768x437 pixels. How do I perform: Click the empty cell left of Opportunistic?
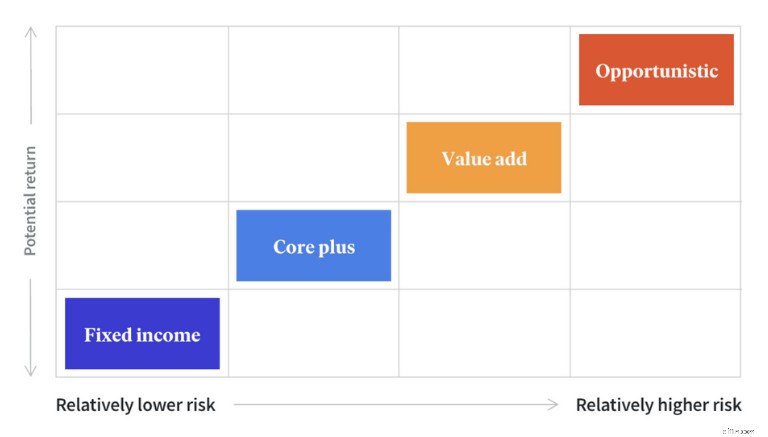[x=484, y=70]
